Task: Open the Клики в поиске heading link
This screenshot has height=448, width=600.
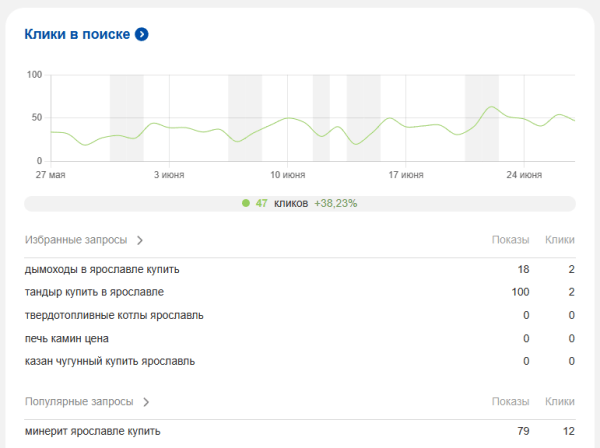Action: coord(77,34)
